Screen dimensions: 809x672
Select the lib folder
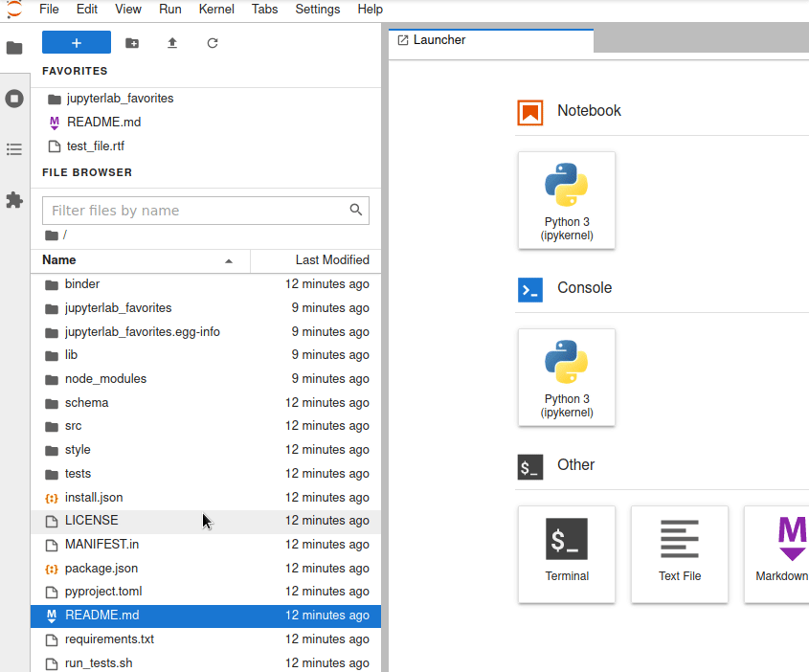(205, 355)
